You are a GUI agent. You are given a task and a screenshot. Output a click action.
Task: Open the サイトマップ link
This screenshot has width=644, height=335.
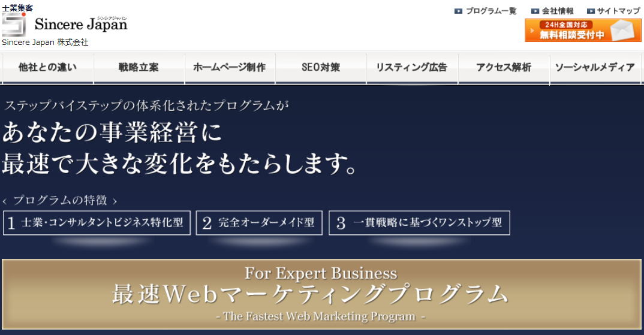pyautogui.click(x=618, y=11)
